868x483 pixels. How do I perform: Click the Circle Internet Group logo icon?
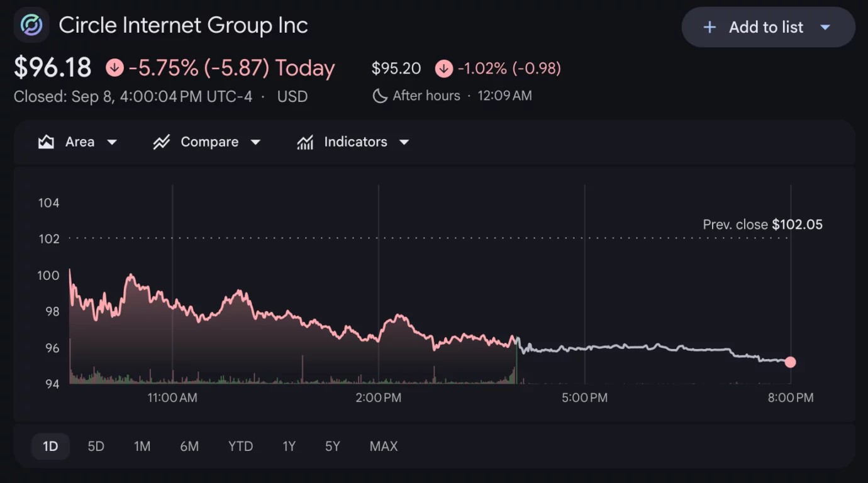[31, 25]
